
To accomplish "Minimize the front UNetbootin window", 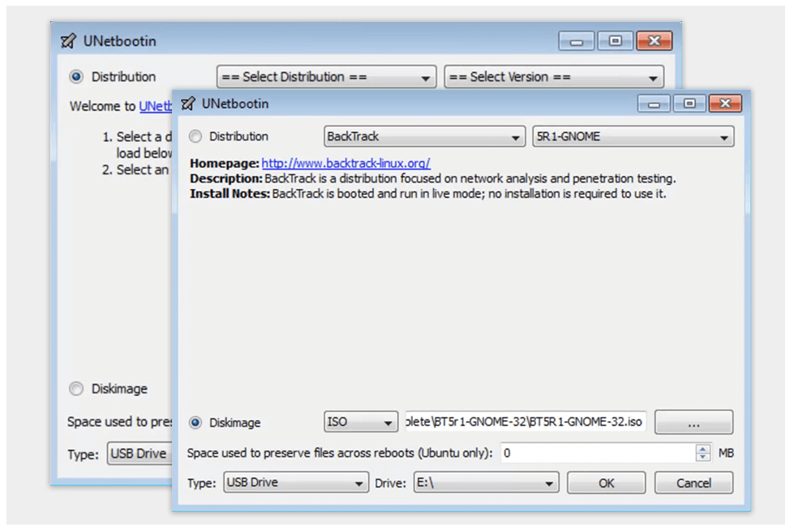I will [x=654, y=104].
